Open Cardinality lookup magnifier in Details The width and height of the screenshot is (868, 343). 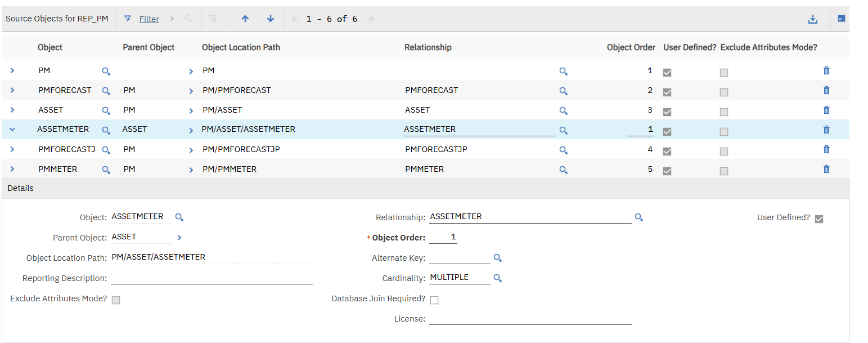point(498,278)
